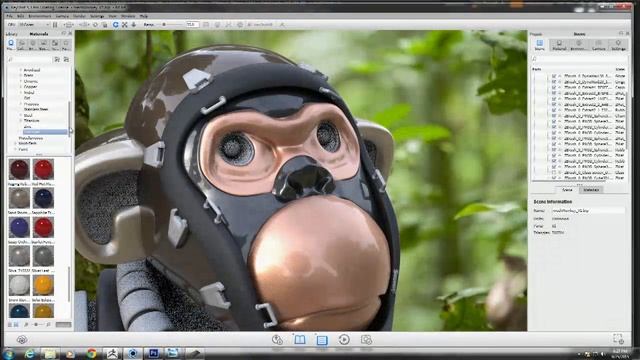Open the Environment menu
Screen dimensions: 640x360
40,16
